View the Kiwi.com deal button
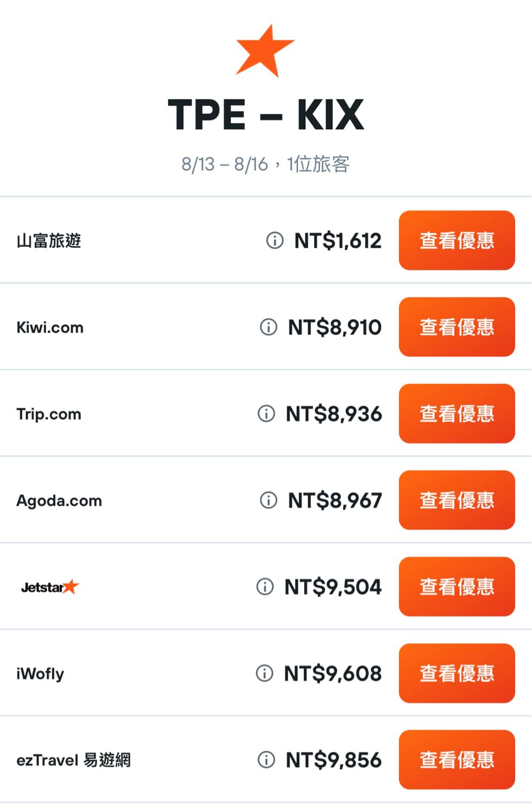This screenshot has width=532, height=809. pyautogui.click(x=456, y=327)
